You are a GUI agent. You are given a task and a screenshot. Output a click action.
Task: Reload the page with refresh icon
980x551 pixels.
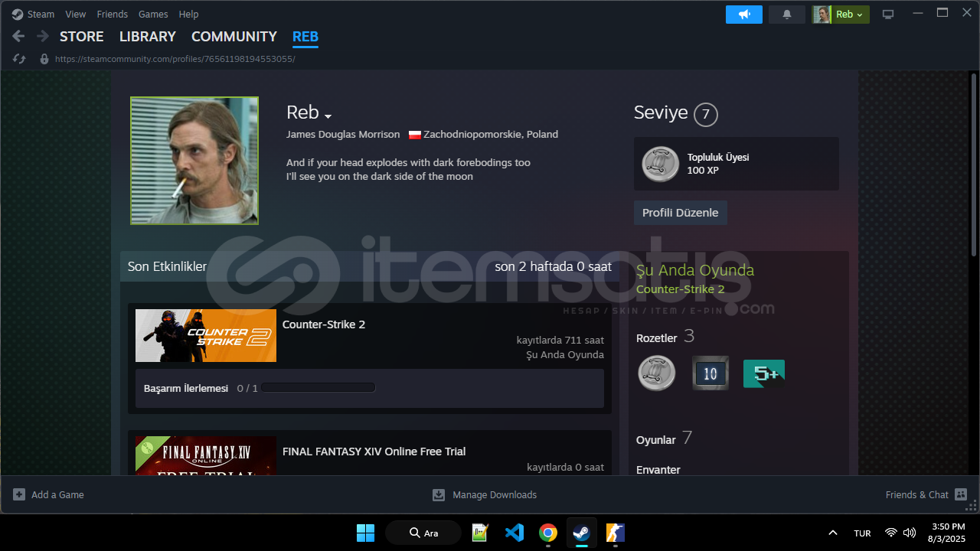(20, 59)
